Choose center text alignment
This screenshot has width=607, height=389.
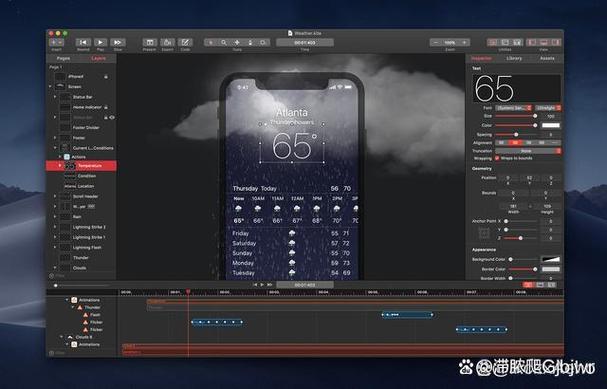(x=515, y=143)
